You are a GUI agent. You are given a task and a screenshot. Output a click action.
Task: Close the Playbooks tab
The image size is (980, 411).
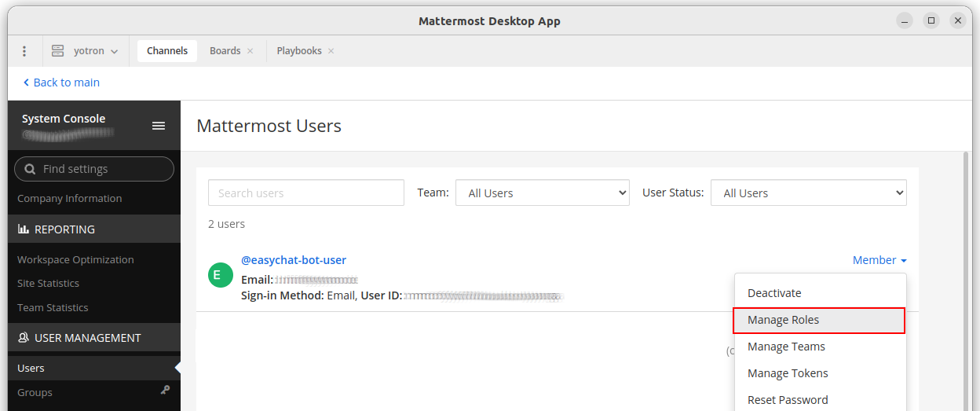pyautogui.click(x=331, y=51)
